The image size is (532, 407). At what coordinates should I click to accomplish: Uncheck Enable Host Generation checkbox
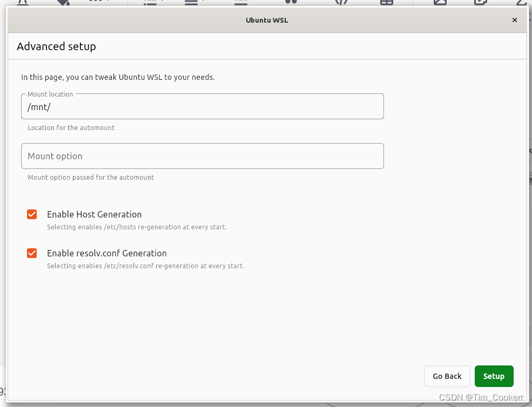[x=32, y=214]
